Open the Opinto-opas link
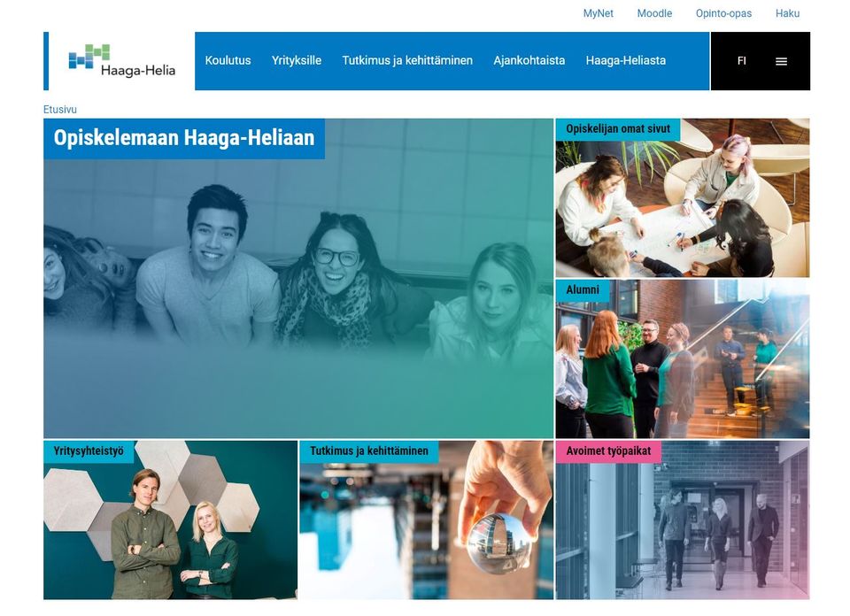 (x=723, y=13)
